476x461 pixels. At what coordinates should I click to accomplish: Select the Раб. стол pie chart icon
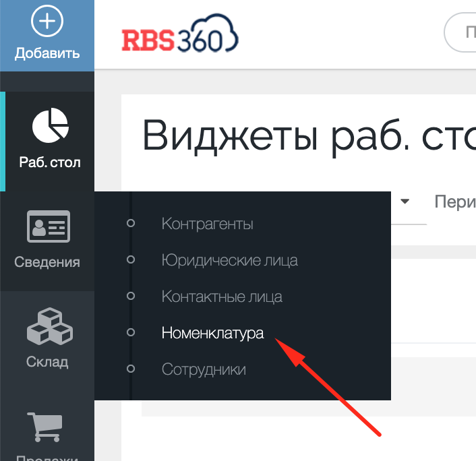(x=50, y=126)
